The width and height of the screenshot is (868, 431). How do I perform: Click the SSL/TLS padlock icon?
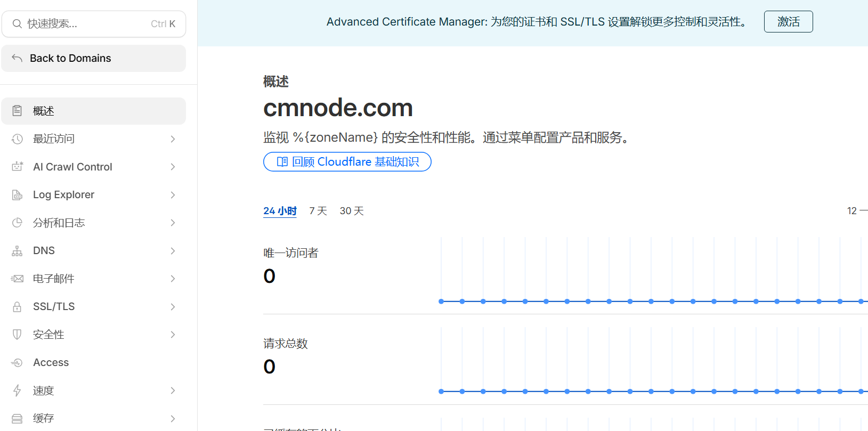pos(17,307)
